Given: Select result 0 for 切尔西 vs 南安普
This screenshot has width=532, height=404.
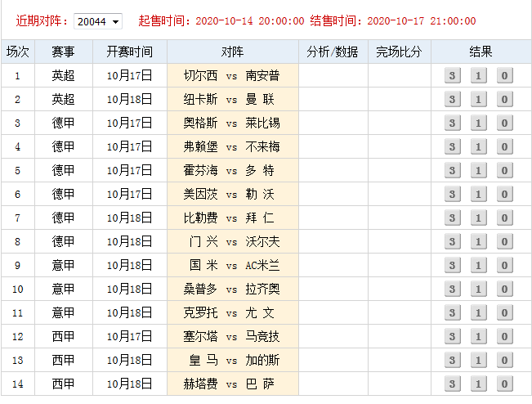Looking at the screenshot, I should pyautogui.click(x=504, y=75).
